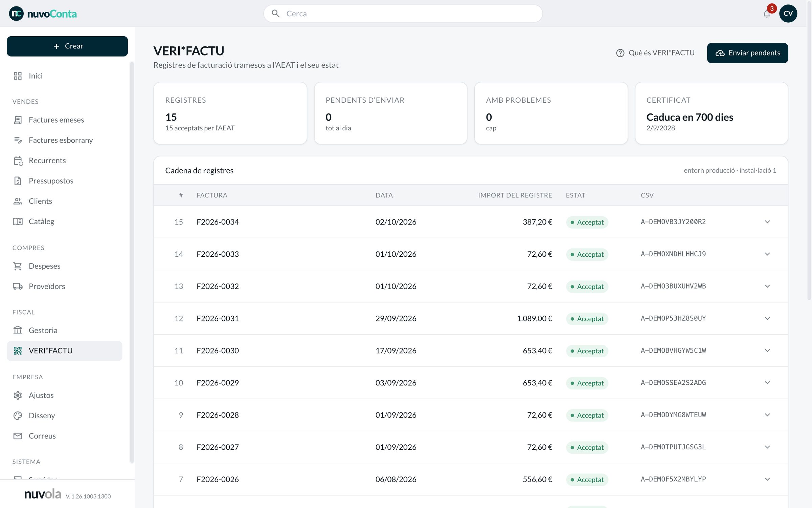The width and height of the screenshot is (812, 508).
Task: Click the Gestoria bank building icon
Action: [x=18, y=330]
